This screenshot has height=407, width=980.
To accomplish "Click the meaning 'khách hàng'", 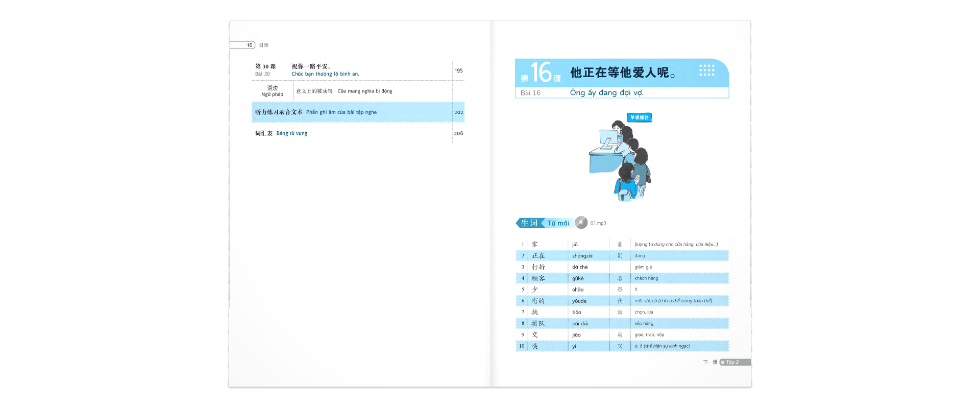I will 646,278.
